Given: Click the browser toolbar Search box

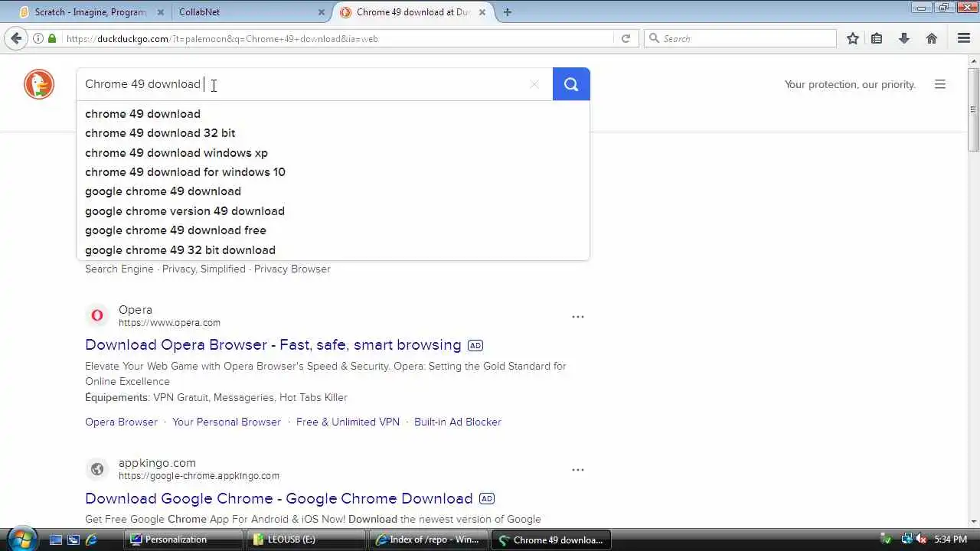Looking at the screenshot, I should [x=740, y=38].
